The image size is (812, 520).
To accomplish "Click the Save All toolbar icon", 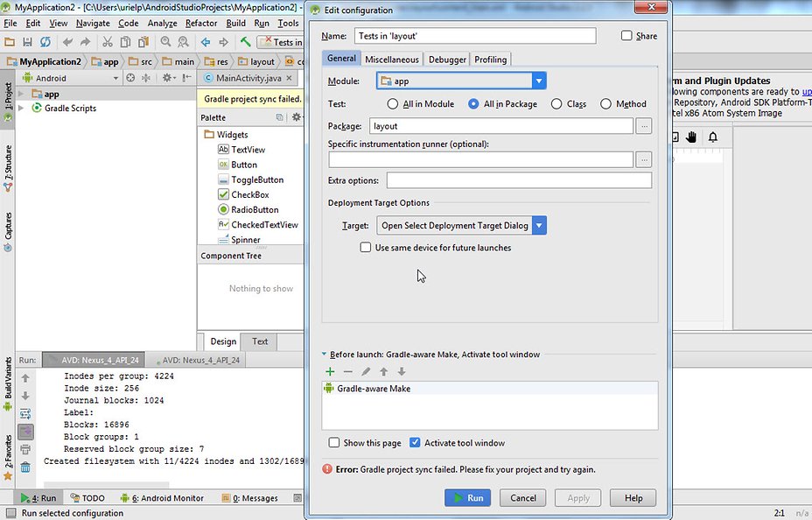I will [27, 42].
